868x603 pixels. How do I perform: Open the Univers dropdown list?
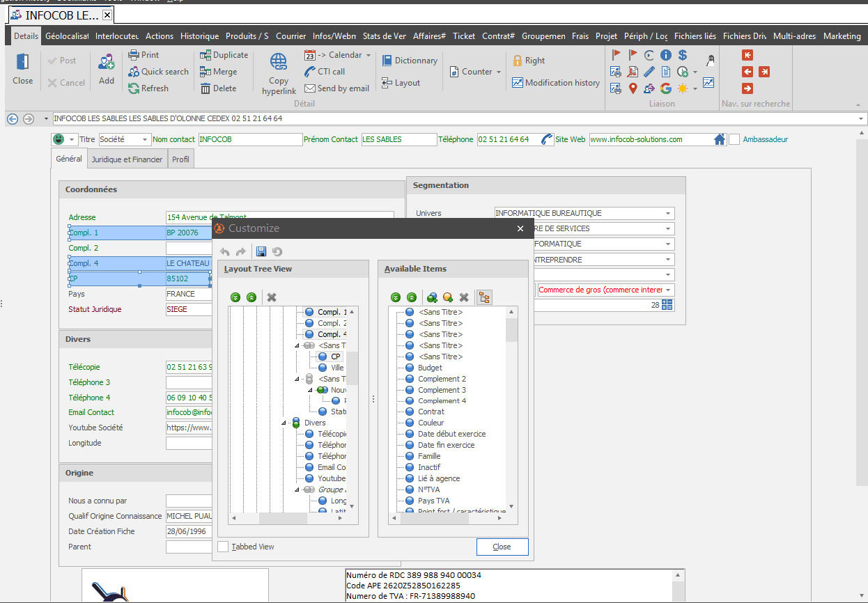tap(668, 213)
